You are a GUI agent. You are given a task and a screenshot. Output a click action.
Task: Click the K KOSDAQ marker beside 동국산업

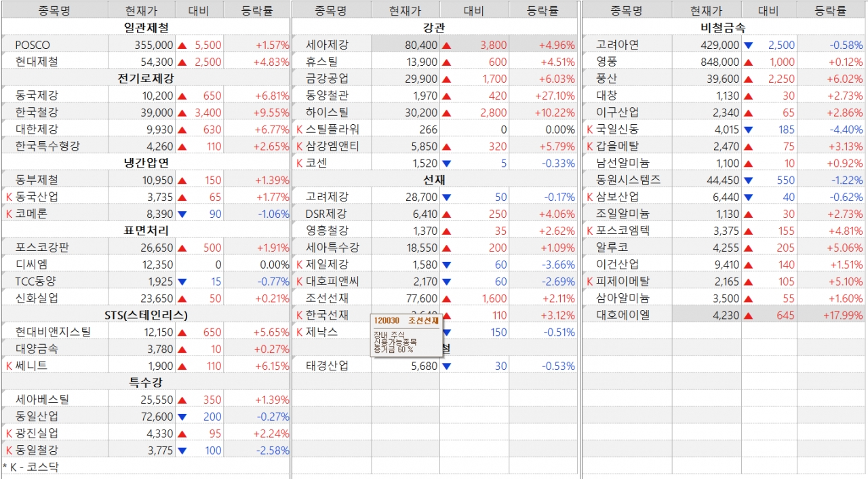[9, 197]
